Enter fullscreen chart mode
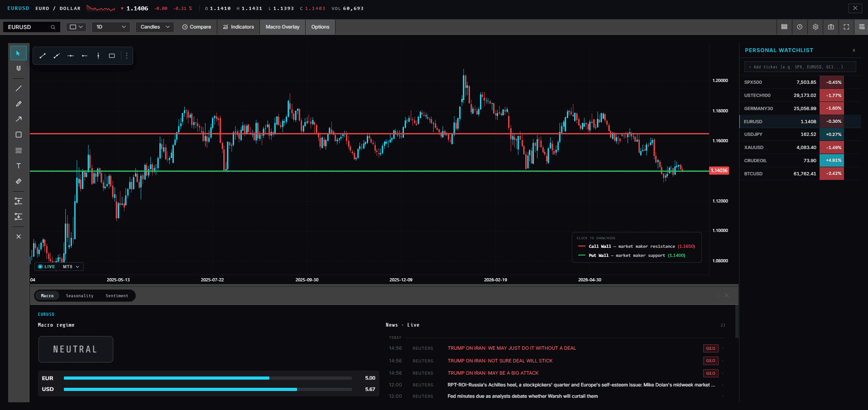 pos(846,27)
